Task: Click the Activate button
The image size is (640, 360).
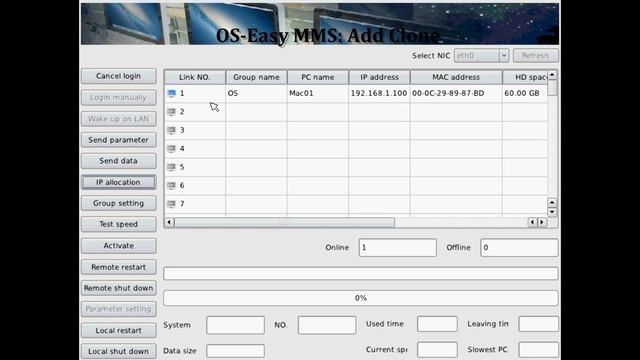Action: (118, 246)
